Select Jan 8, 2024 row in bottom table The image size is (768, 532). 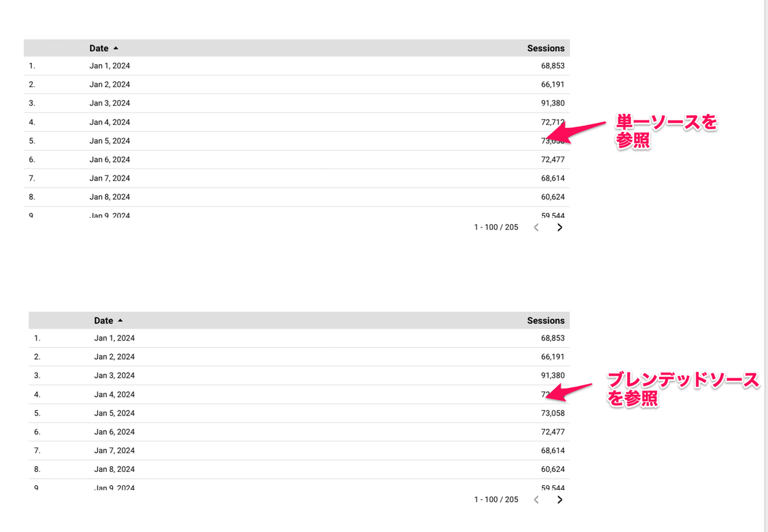pos(300,469)
